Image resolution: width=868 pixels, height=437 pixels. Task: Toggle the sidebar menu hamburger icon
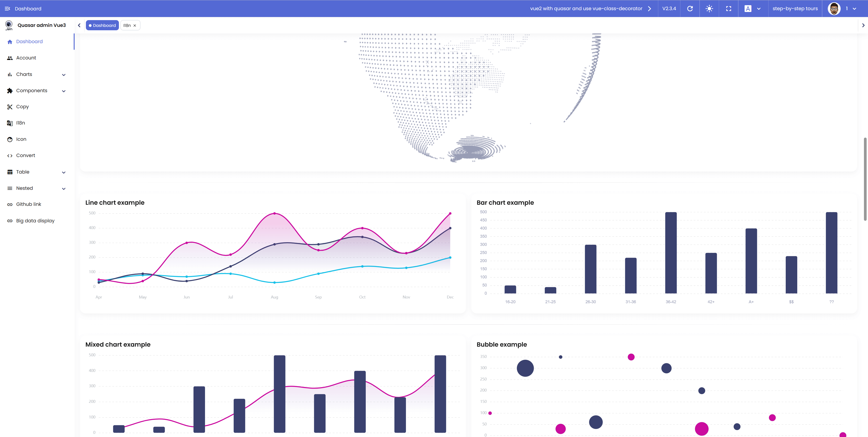tap(7, 8)
